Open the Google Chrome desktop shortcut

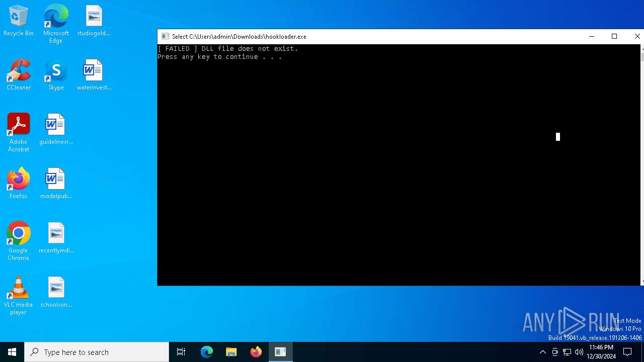pyautogui.click(x=19, y=241)
